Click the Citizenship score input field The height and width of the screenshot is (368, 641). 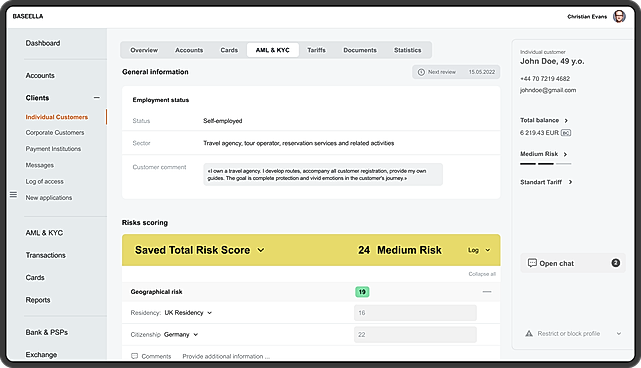click(x=415, y=334)
